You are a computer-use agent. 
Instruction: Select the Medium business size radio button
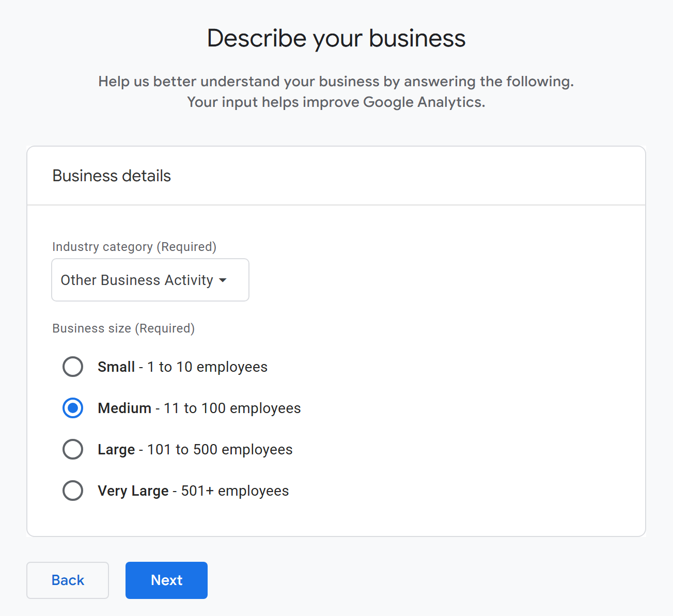[73, 408]
